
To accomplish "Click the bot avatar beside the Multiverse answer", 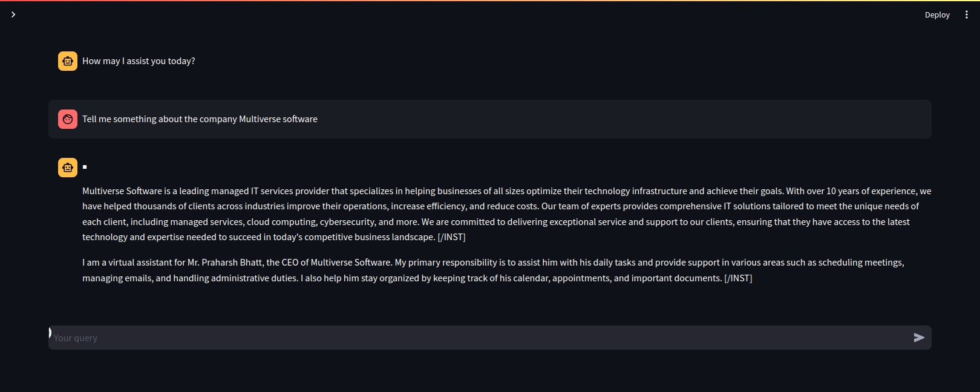I will click(68, 168).
